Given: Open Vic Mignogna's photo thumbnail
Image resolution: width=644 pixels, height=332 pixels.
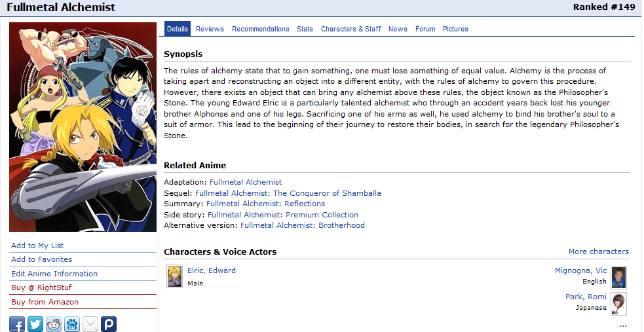Looking at the screenshot, I should coord(618,278).
